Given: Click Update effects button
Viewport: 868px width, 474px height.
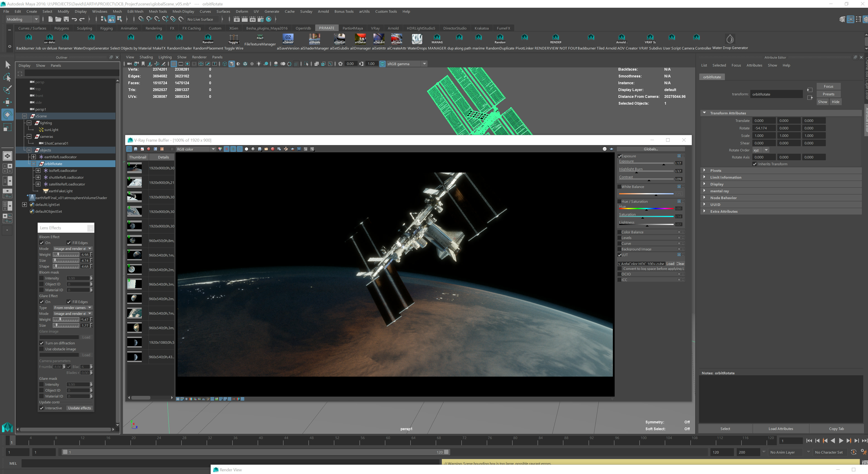Looking at the screenshot, I should (80, 408).
